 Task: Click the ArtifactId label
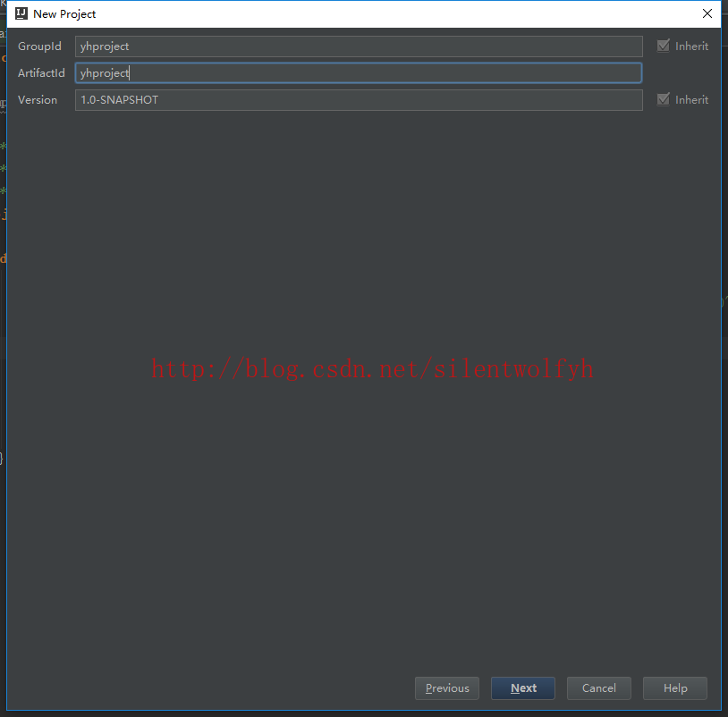tap(41, 73)
